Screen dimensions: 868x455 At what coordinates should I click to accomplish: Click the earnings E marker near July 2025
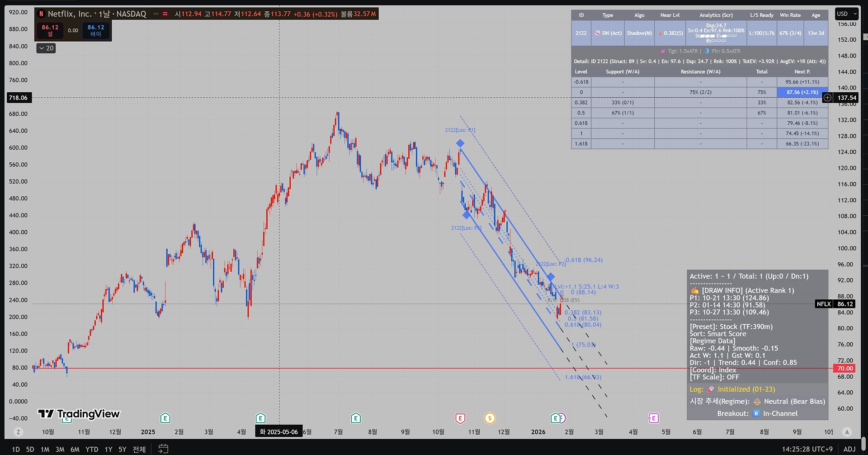coord(356,418)
